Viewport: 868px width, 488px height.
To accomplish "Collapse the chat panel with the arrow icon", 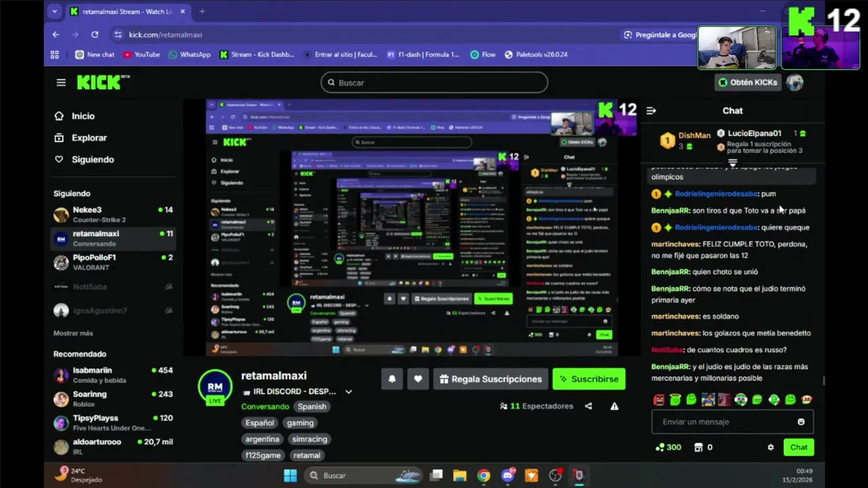I will tap(651, 110).
